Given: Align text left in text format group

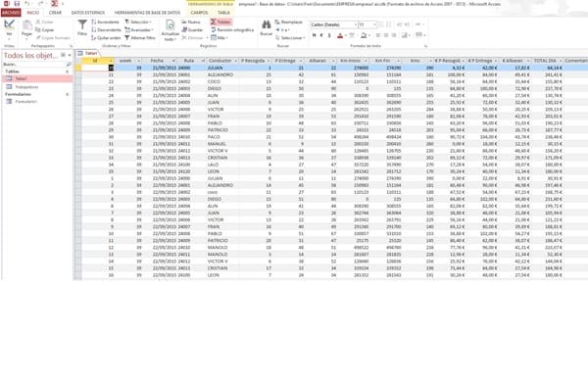Looking at the screenshot, I should pyautogui.click(x=378, y=35).
